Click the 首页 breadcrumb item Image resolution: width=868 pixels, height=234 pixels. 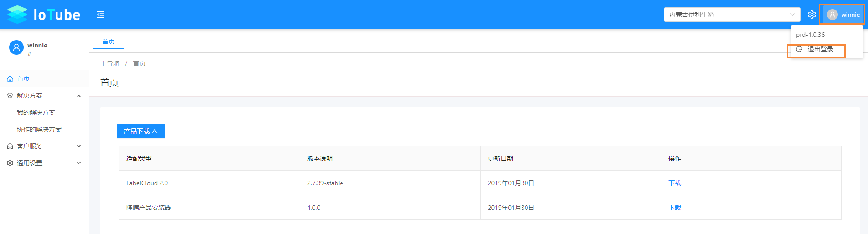(139, 63)
